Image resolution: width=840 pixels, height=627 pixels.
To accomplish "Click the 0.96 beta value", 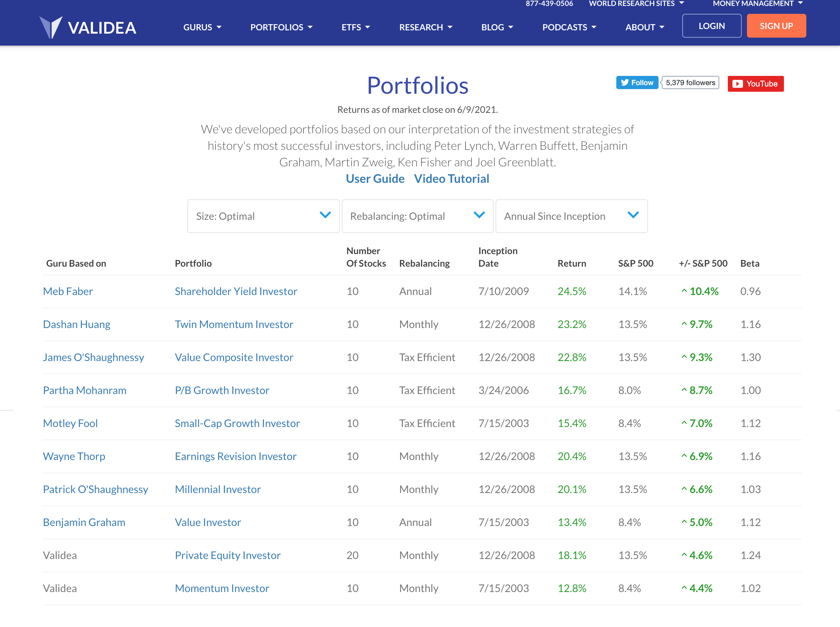I will click(x=751, y=291).
